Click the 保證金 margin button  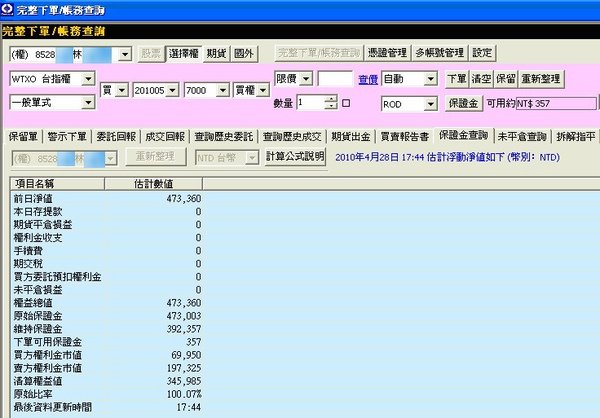[x=463, y=103]
